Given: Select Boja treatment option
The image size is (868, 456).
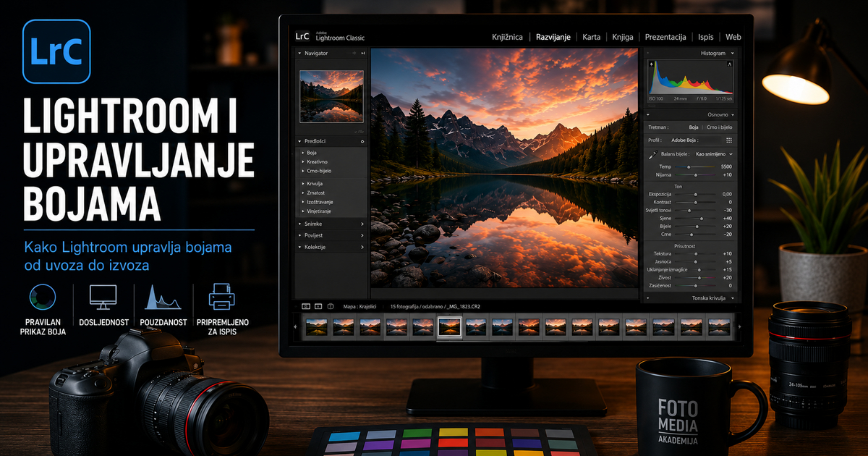Looking at the screenshot, I should pos(694,127).
